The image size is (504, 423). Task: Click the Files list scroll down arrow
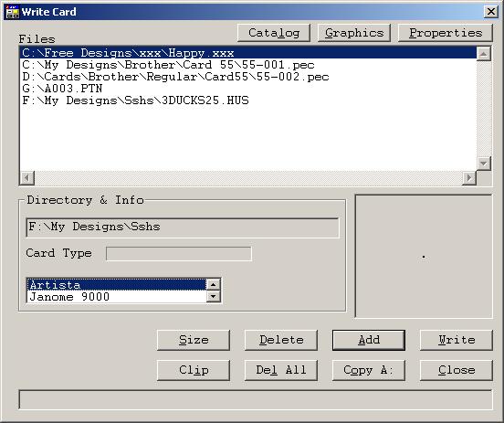[x=483, y=164]
